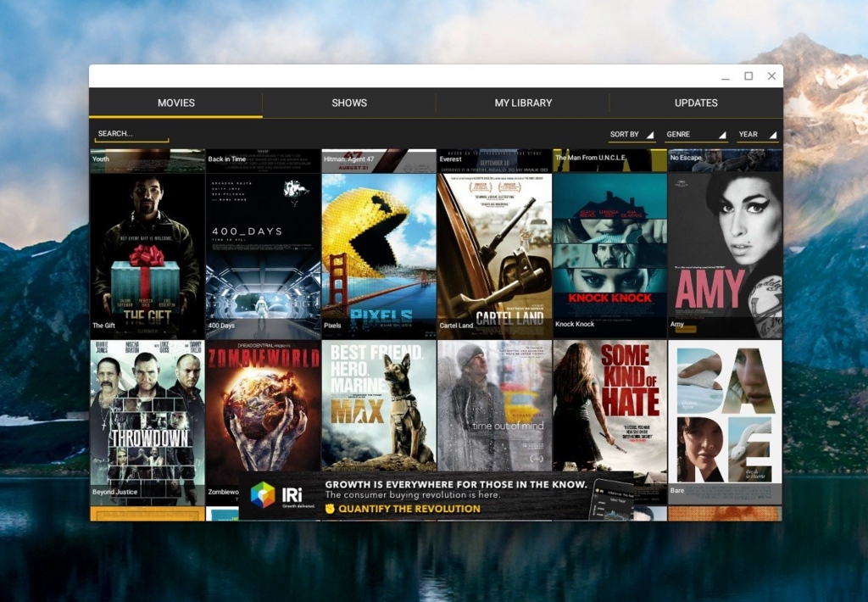The width and height of the screenshot is (868, 602).
Task: Select the UPDATES tab
Action: (695, 103)
